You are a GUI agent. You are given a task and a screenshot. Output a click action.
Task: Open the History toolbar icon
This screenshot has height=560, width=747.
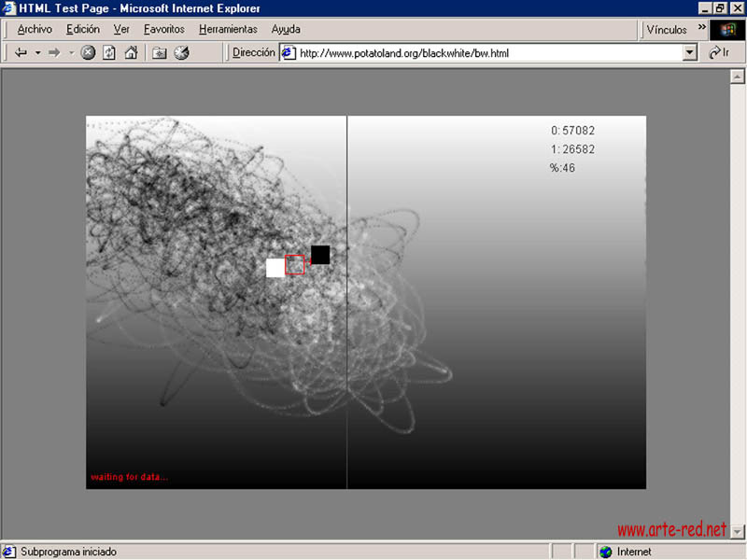point(182,53)
